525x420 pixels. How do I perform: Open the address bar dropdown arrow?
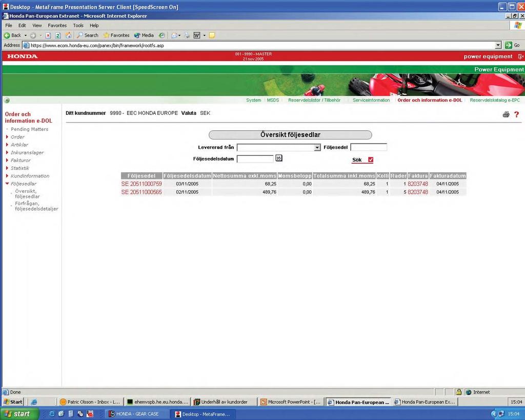pos(498,45)
